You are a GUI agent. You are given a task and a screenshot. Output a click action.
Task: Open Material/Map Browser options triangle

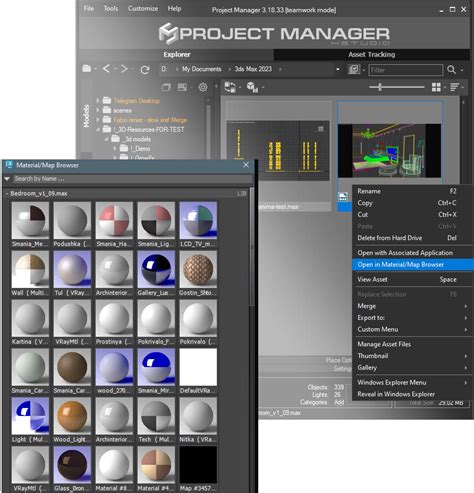pyautogui.click(x=7, y=179)
